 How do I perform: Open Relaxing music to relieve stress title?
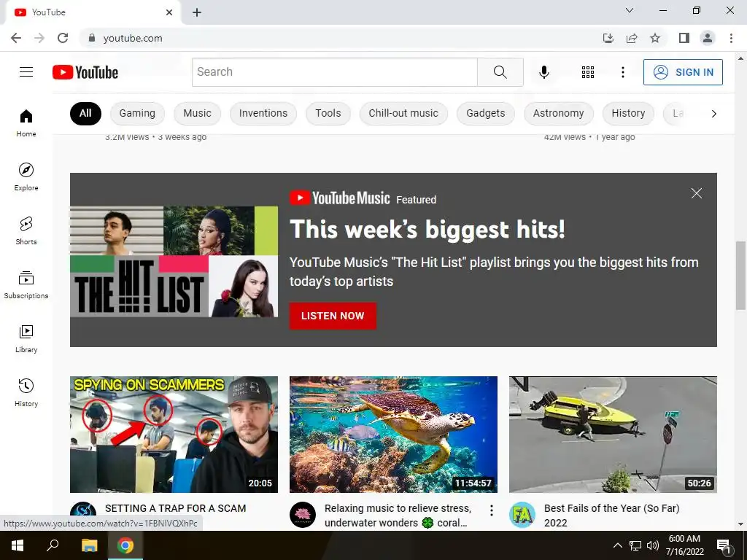pyautogui.click(x=398, y=516)
